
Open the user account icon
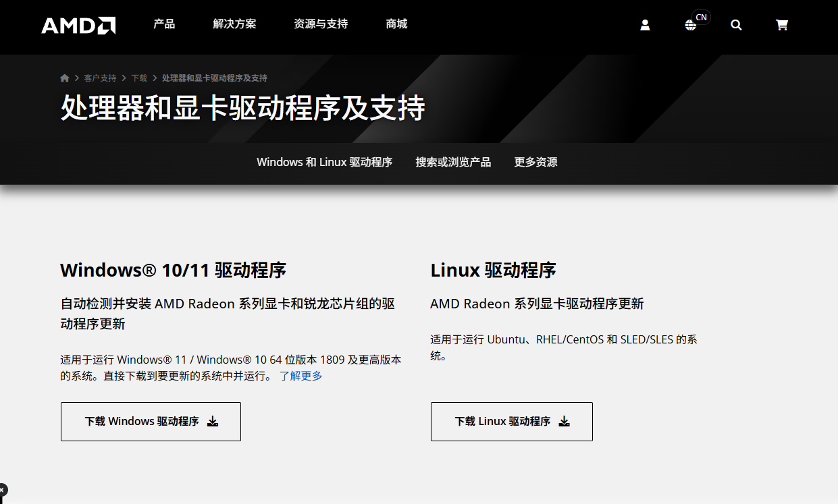click(645, 25)
